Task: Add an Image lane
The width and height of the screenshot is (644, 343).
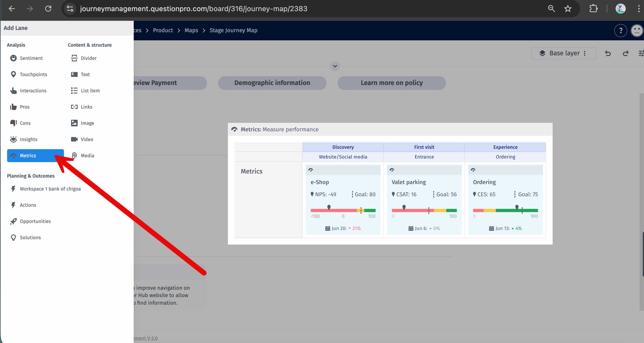Action: [x=87, y=123]
